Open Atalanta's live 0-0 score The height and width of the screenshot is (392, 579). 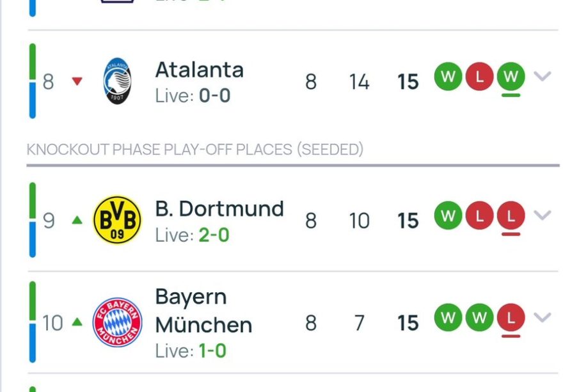(x=214, y=95)
